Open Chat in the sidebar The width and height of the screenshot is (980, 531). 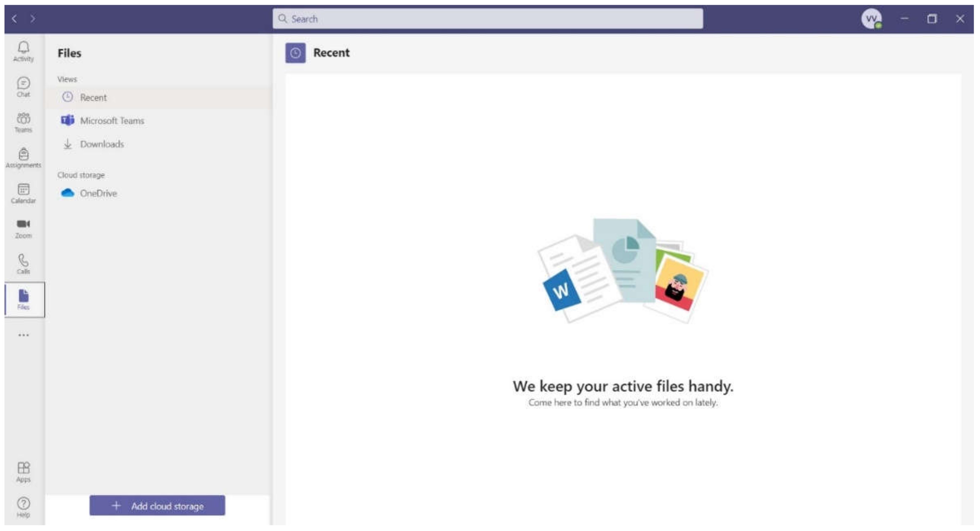click(23, 87)
